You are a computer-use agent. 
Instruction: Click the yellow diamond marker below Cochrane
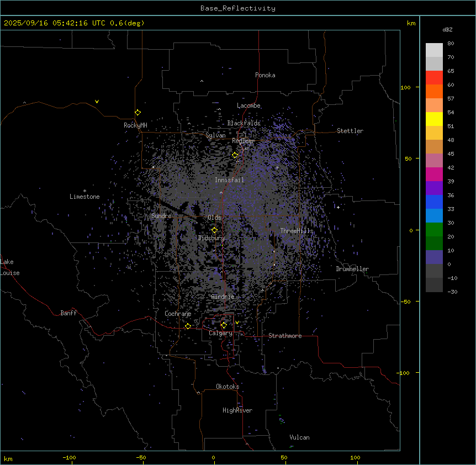(x=188, y=326)
